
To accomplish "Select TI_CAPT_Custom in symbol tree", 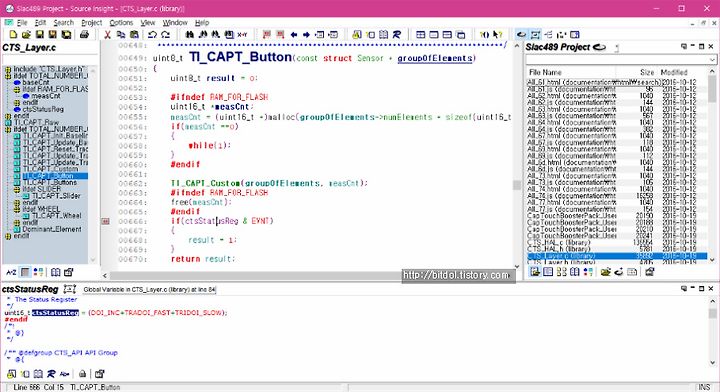I will 51,169.
